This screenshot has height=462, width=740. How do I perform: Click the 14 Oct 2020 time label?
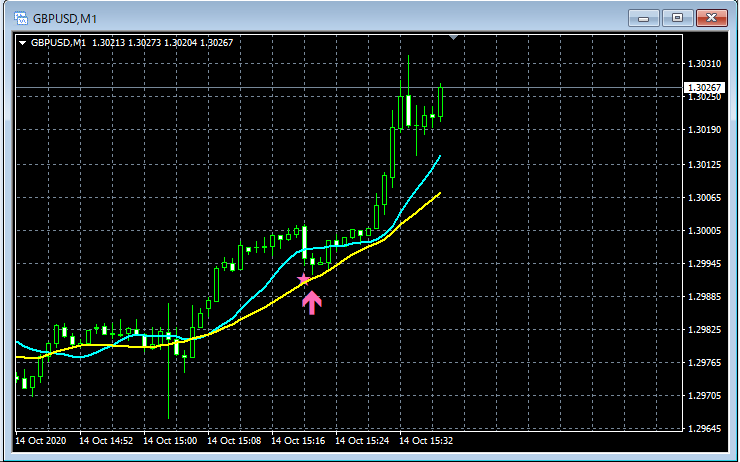tap(41, 441)
